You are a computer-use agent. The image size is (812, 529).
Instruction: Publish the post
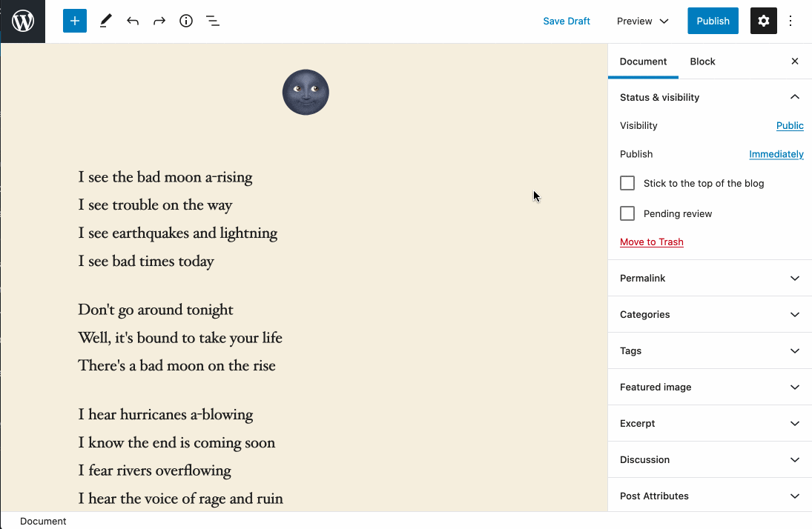tap(713, 21)
